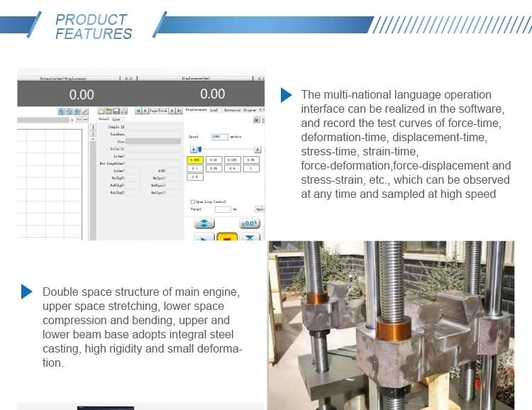Click the zero reset 0.0 button
Screen dimensions: 532x410
(250, 223)
